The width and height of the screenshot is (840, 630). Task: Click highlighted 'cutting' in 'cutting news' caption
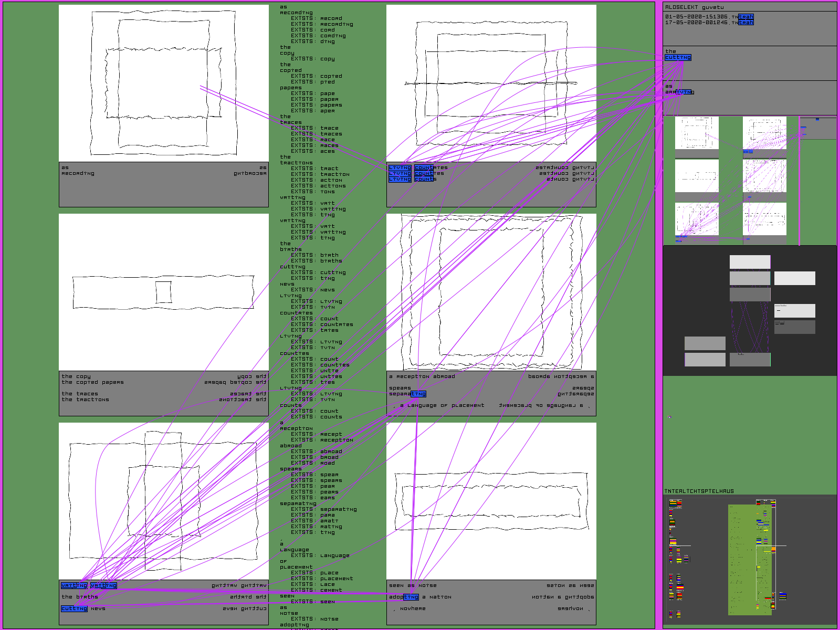74,608
